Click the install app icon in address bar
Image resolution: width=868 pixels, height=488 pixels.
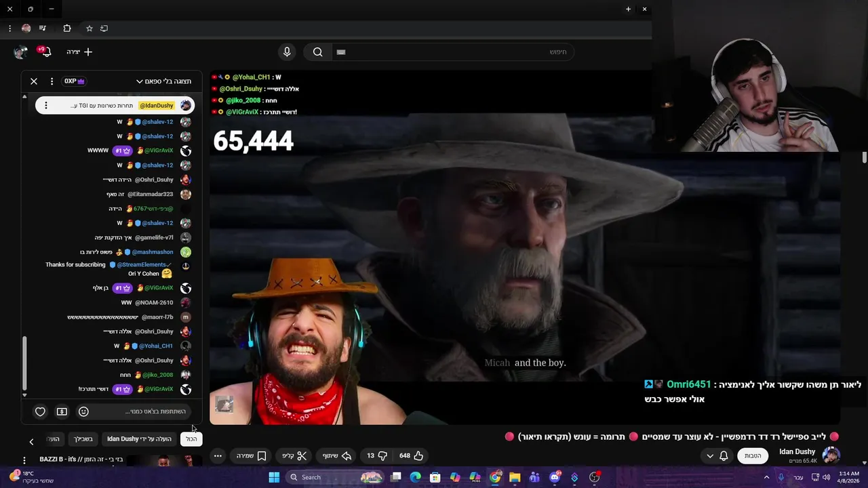(104, 28)
